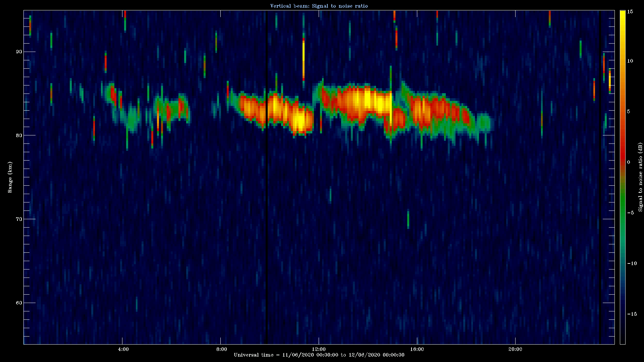The height and width of the screenshot is (362, 644).
Task: Click the red zone of the colorbar
Action: click(x=623, y=147)
